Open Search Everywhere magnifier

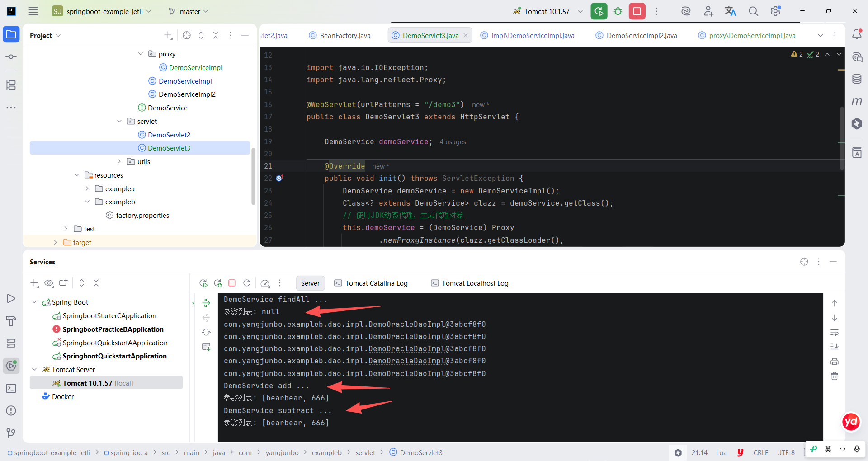[753, 11]
